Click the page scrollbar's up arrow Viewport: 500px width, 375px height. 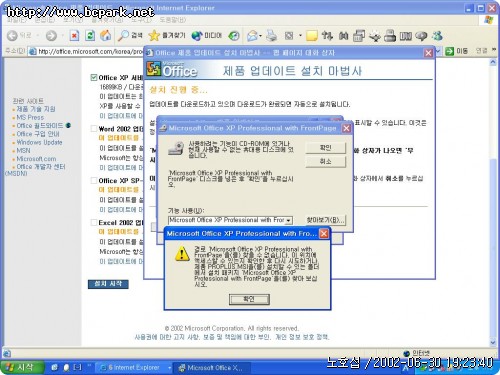coord(493,62)
